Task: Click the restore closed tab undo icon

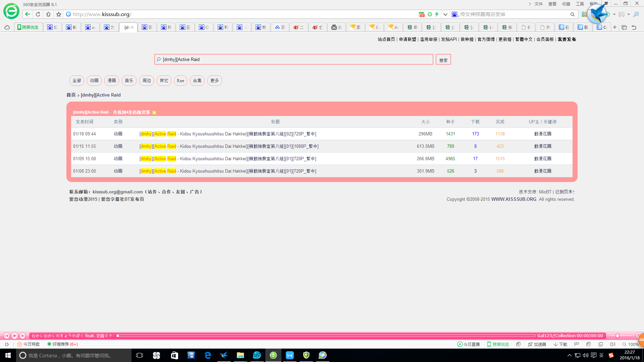Action: [634, 27]
